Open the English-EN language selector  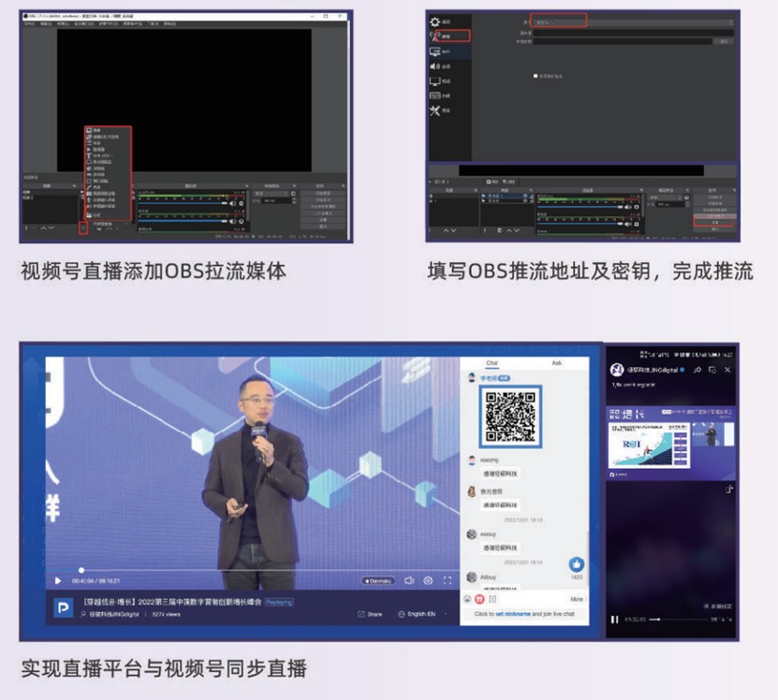pos(417,614)
